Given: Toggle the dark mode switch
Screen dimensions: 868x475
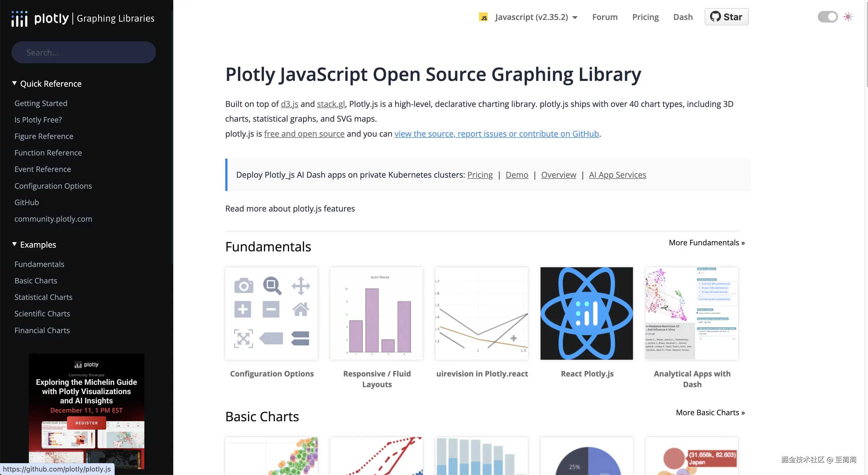Looking at the screenshot, I should point(827,17).
